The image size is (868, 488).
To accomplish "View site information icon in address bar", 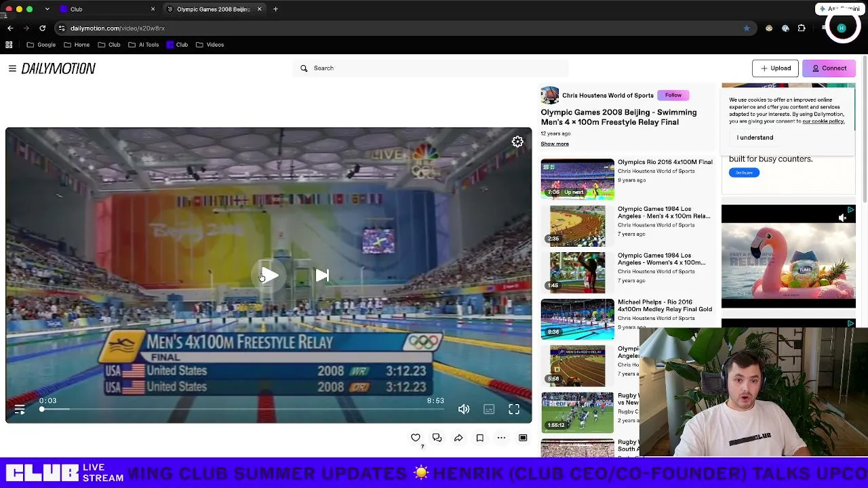I will 62,28.
